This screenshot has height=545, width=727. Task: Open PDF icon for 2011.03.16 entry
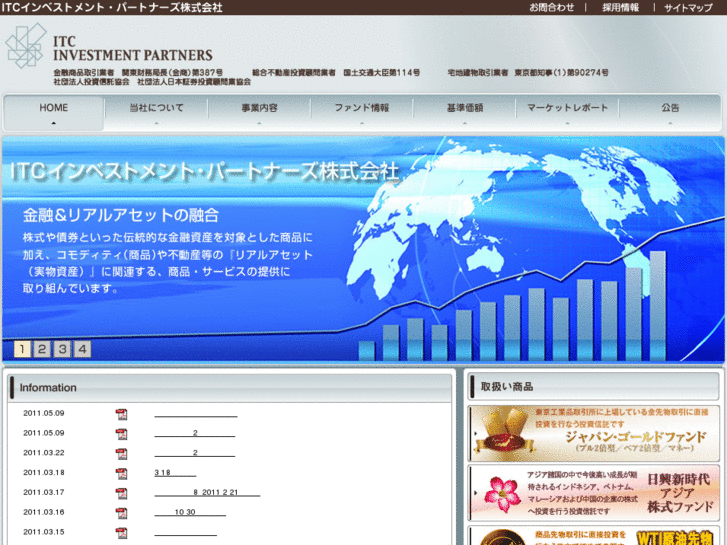[121, 513]
